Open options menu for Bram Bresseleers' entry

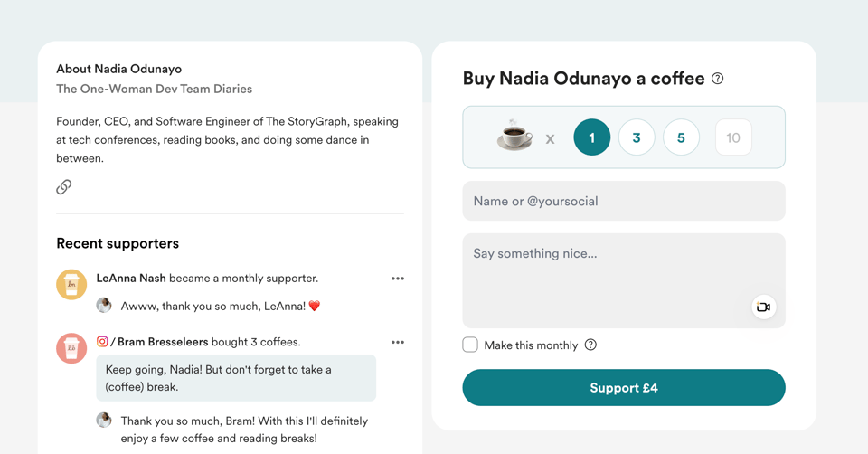click(x=398, y=343)
